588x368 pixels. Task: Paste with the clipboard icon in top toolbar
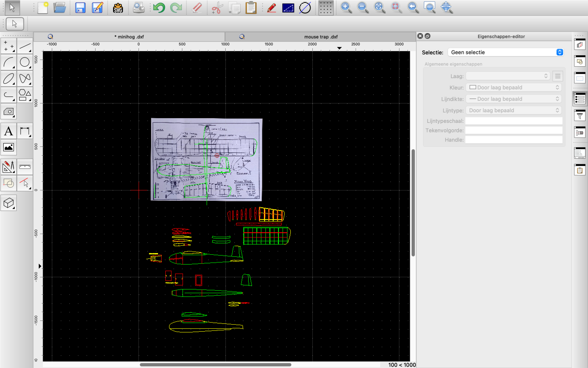click(x=251, y=7)
